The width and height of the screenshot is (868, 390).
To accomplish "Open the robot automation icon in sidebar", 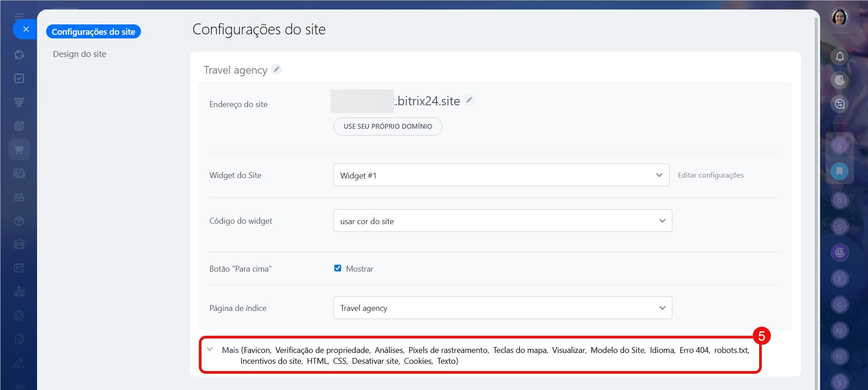I will (19, 197).
